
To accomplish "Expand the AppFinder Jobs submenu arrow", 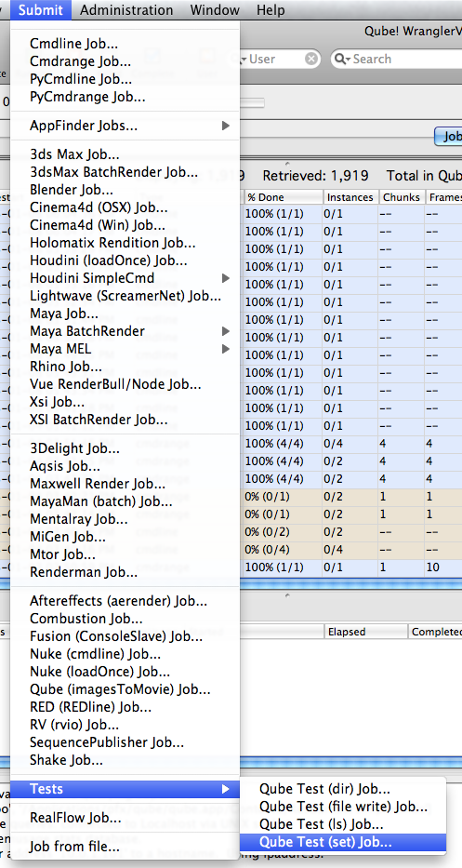I will pos(225,126).
